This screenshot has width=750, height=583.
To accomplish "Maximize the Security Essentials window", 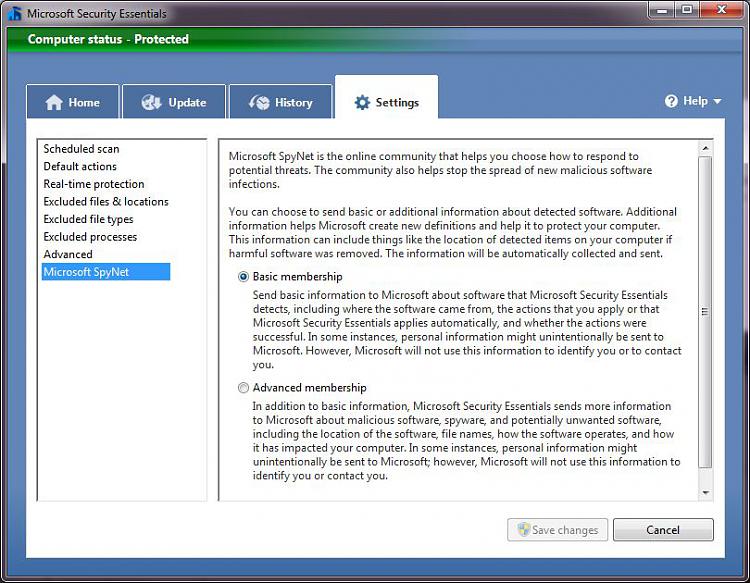I will (x=687, y=10).
